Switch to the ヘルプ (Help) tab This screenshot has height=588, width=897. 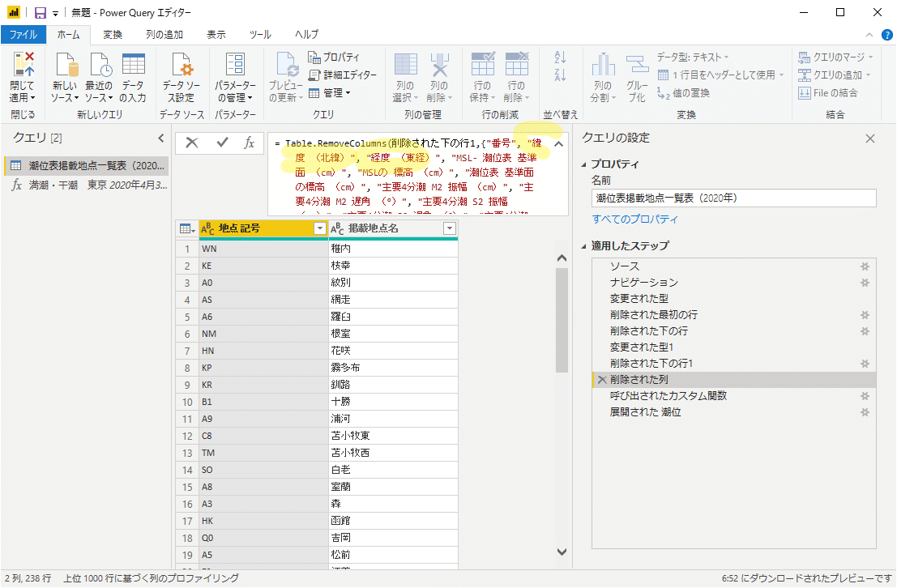coord(306,35)
